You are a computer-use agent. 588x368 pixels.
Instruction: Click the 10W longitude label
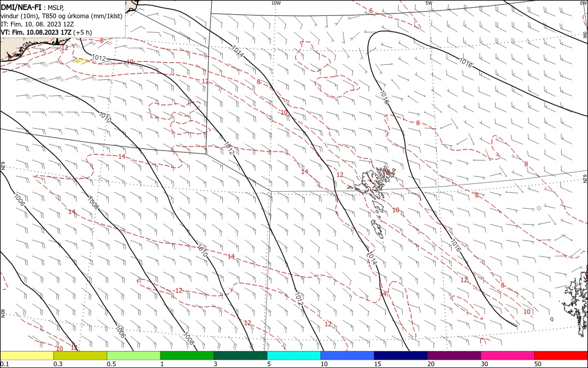coord(276,3)
